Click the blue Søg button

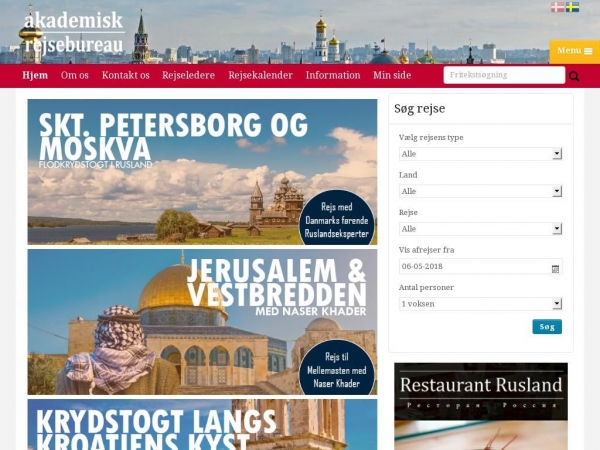pyautogui.click(x=547, y=327)
